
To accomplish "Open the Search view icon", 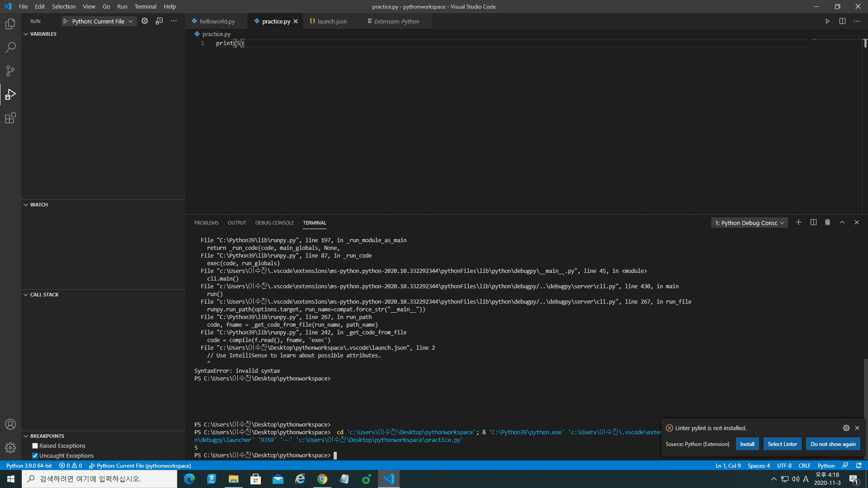I will pyautogui.click(x=10, y=47).
